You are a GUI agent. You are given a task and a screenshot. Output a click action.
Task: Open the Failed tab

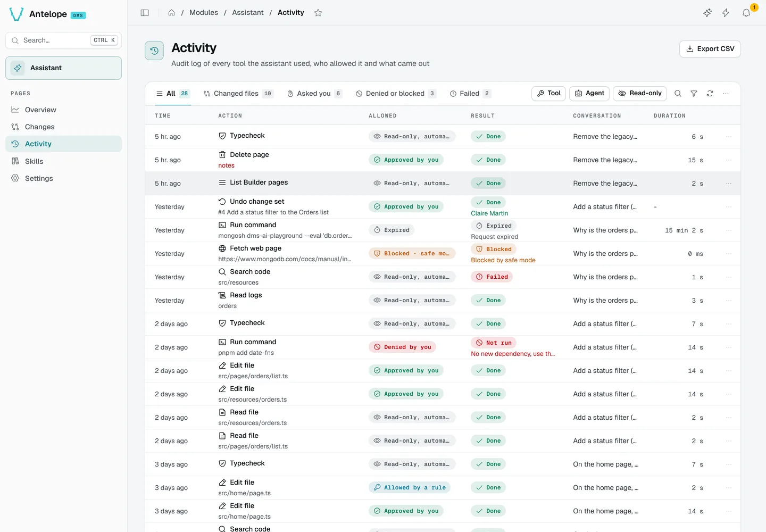click(470, 94)
